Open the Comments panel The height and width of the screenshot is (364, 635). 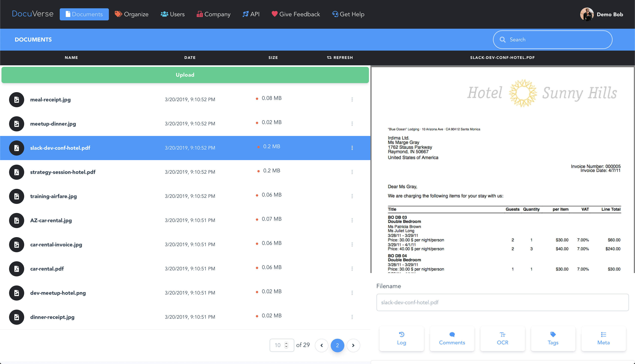tap(452, 339)
